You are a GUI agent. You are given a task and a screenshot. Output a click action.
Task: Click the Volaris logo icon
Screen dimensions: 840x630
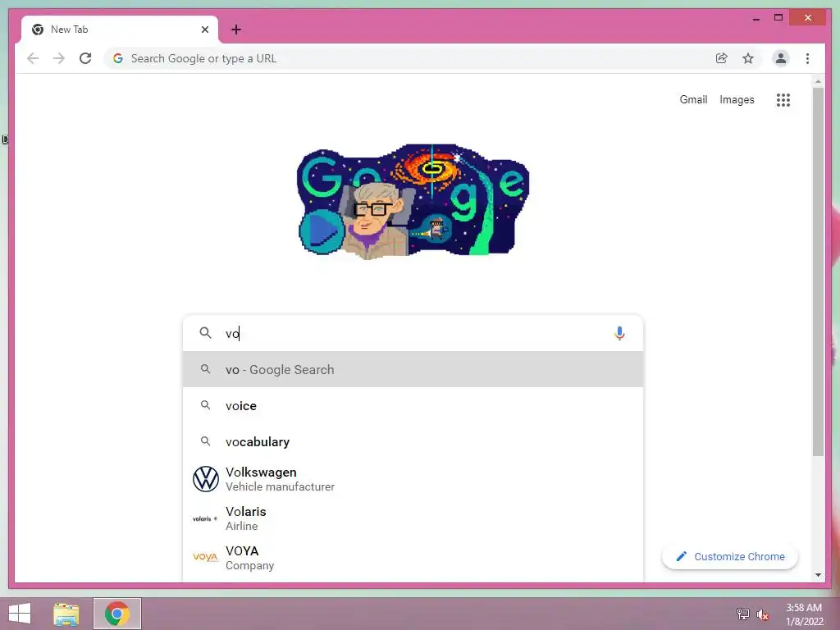pos(205,518)
